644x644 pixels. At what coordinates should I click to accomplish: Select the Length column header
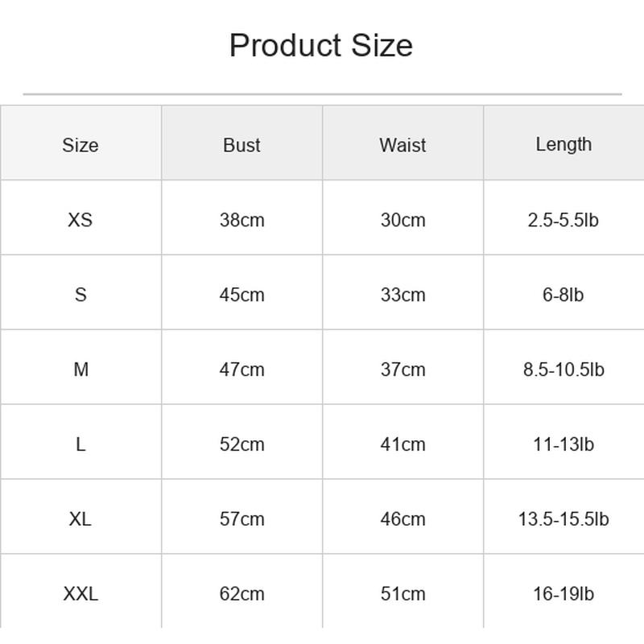(564, 143)
